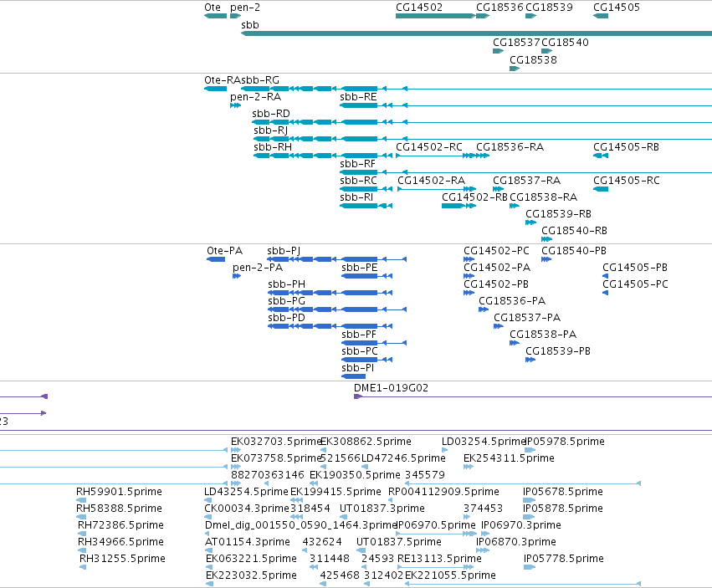Click the RH72386.5prime EST

click(x=82, y=534)
